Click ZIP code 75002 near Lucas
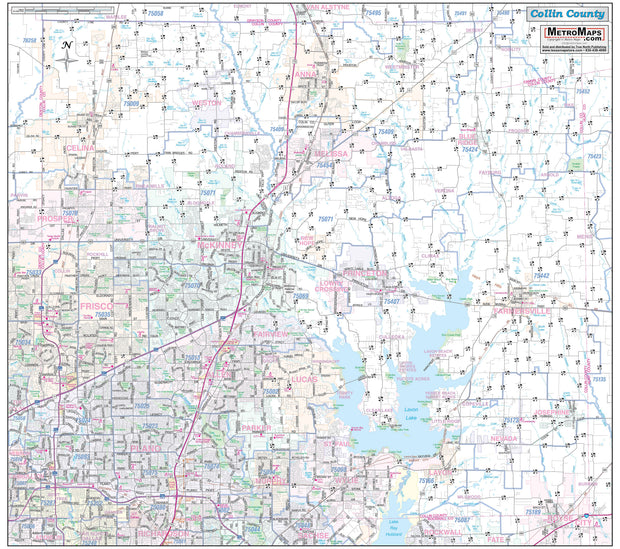620x549 pixels. coord(271,392)
